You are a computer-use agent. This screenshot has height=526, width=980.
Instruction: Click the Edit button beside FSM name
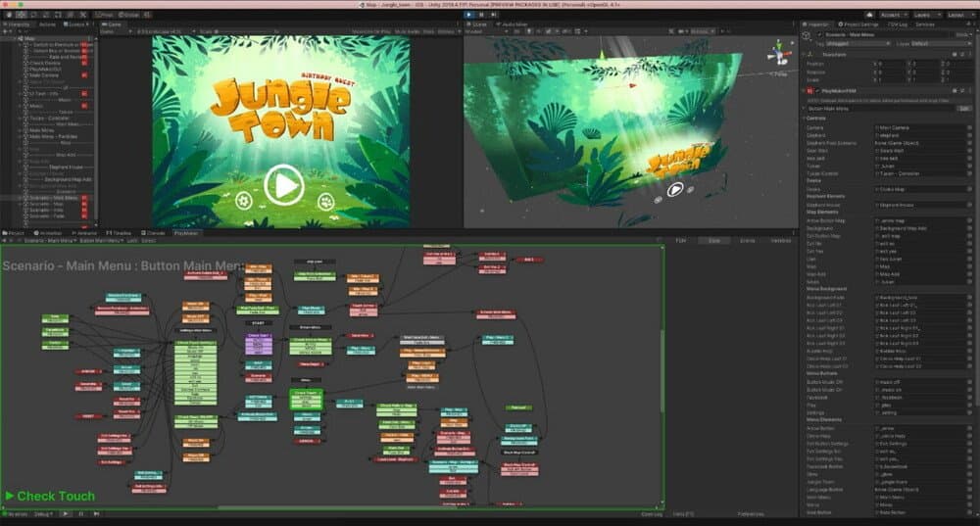[963, 109]
